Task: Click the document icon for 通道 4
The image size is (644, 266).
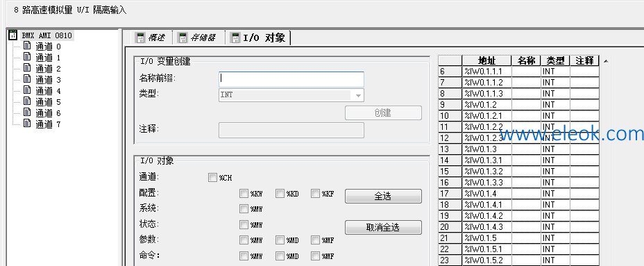Action: pyautogui.click(x=27, y=90)
